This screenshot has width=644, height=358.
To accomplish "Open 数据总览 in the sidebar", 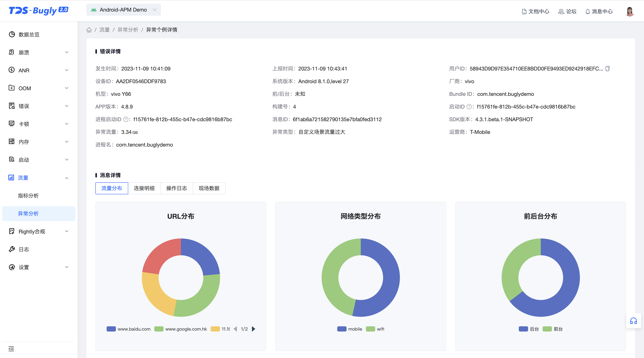I will coord(39,34).
